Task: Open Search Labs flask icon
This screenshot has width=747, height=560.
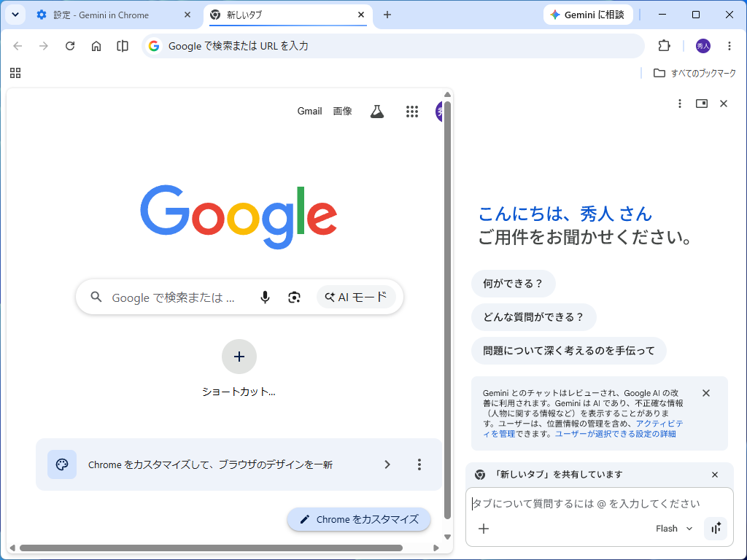Action: (x=377, y=112)
